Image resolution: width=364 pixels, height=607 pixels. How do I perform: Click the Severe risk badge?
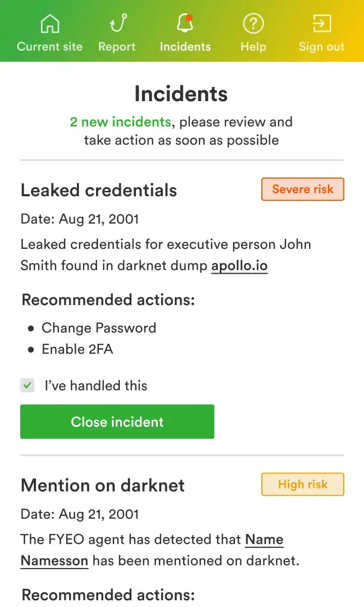[x=302, y=189]
